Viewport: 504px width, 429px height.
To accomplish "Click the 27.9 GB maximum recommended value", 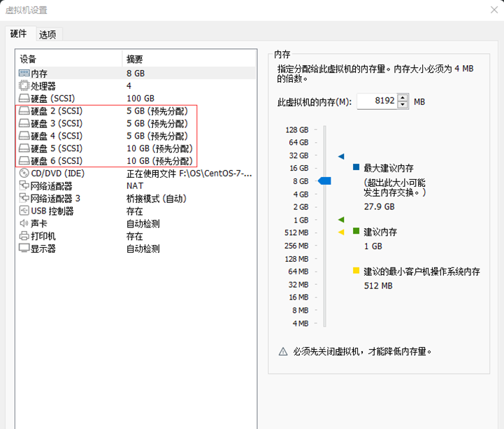I will coord(379,206).
